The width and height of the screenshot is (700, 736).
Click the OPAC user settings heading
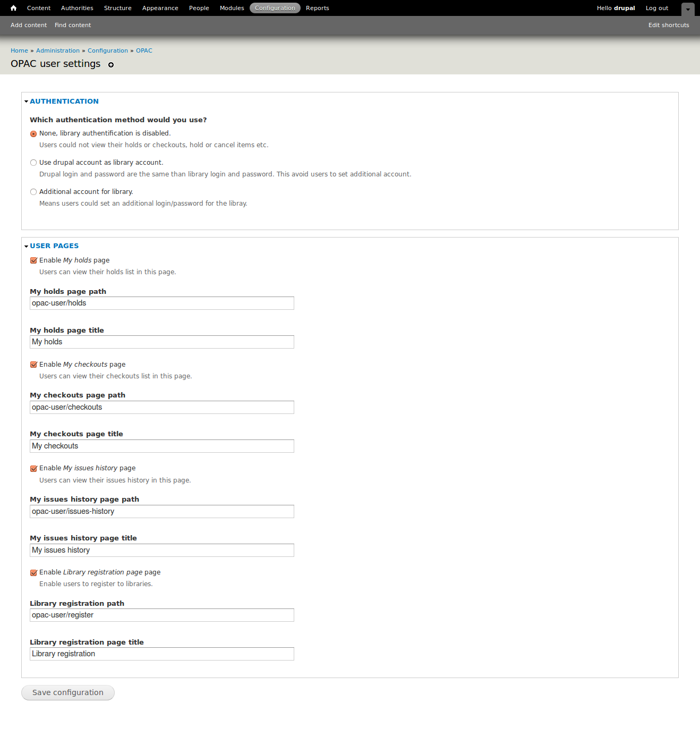point(56,64)
